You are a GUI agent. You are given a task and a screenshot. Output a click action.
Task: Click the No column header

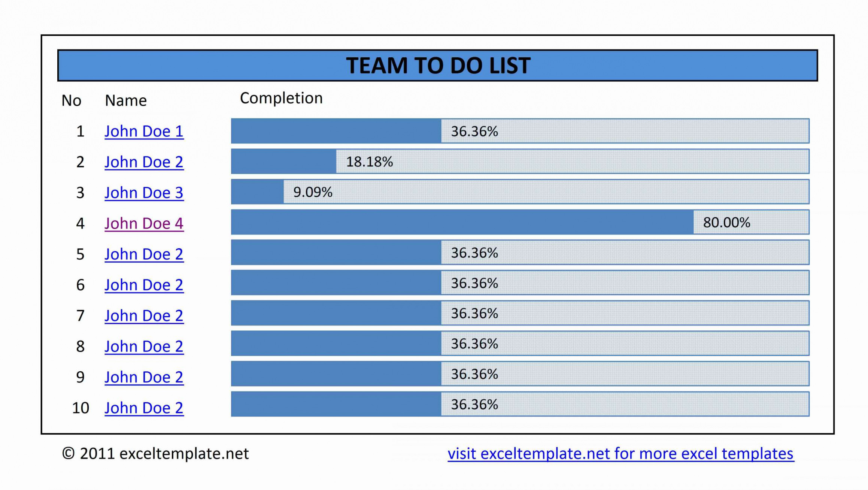(71, 101)
